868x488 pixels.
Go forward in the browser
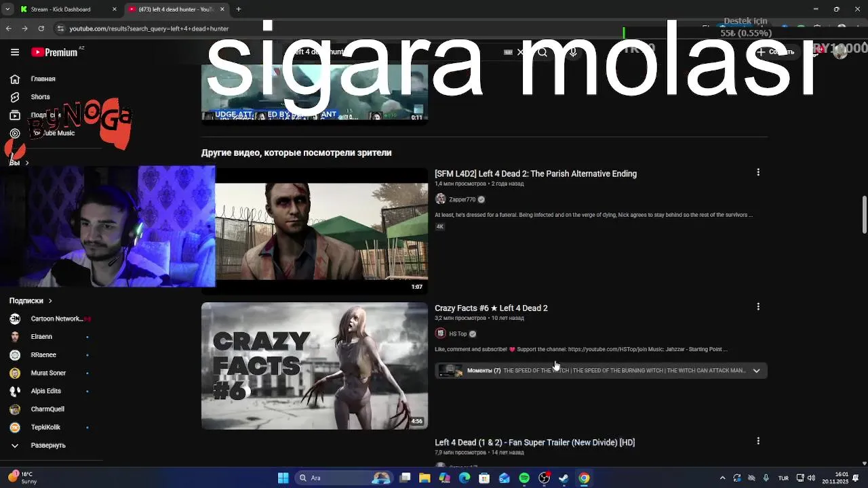(x=24, y=28)
